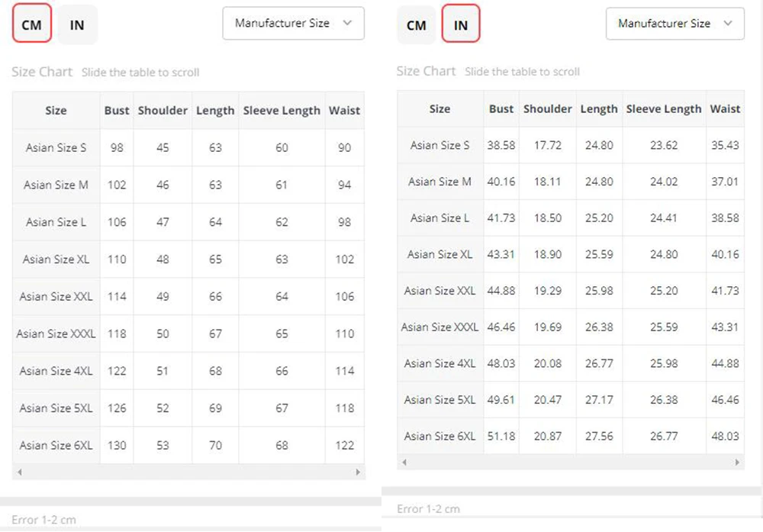Screen dimensions: 763x532
Task: Click chevron arrow of right Manufacturer Size box
Action: 727,24
